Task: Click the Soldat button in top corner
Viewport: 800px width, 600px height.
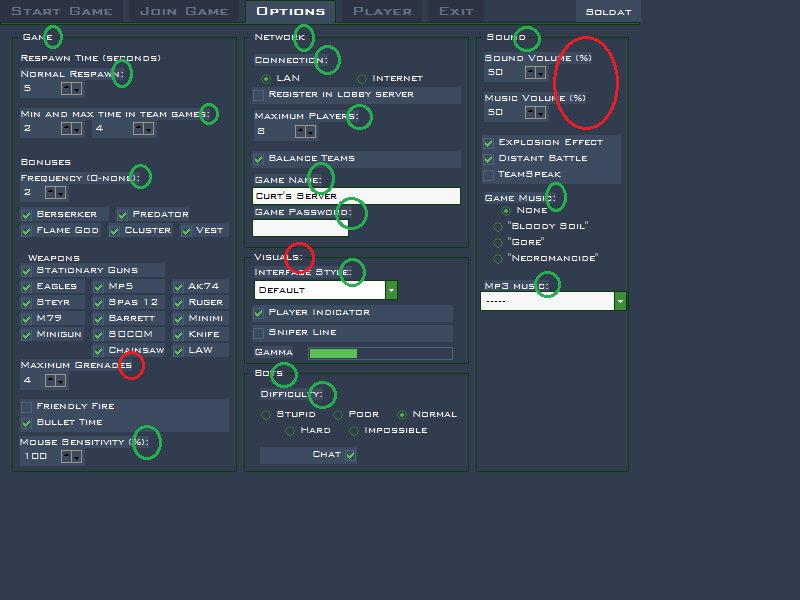Action: click(607, 11)
